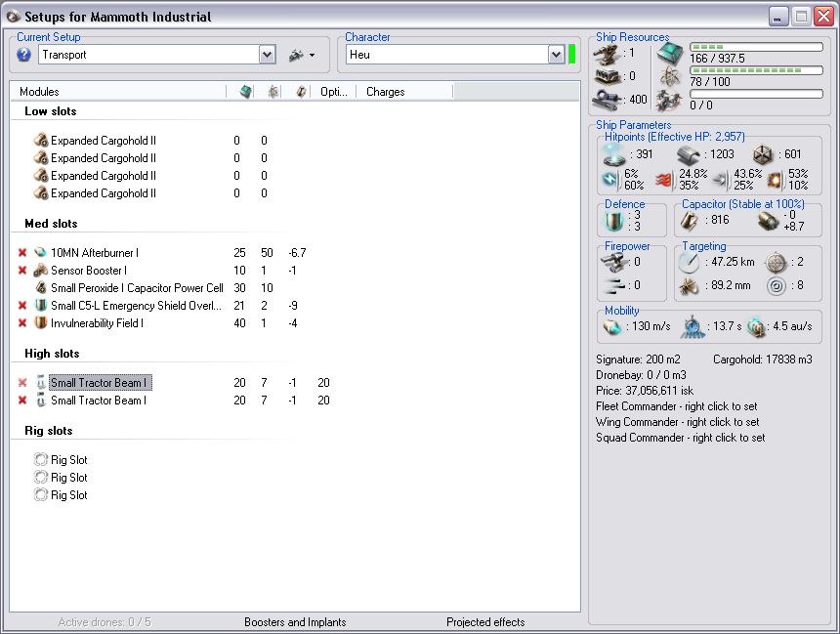Click the thermal resistance flame icon
Viewport: 840px width, 634px height.
tap(664, 180)
